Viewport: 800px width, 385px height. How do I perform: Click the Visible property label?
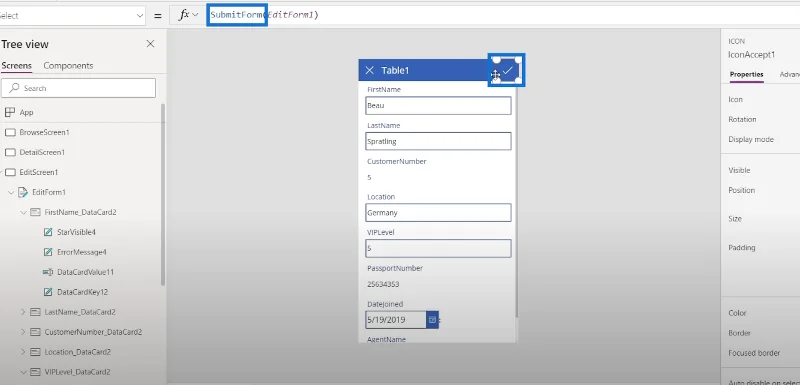coord(739,170)
